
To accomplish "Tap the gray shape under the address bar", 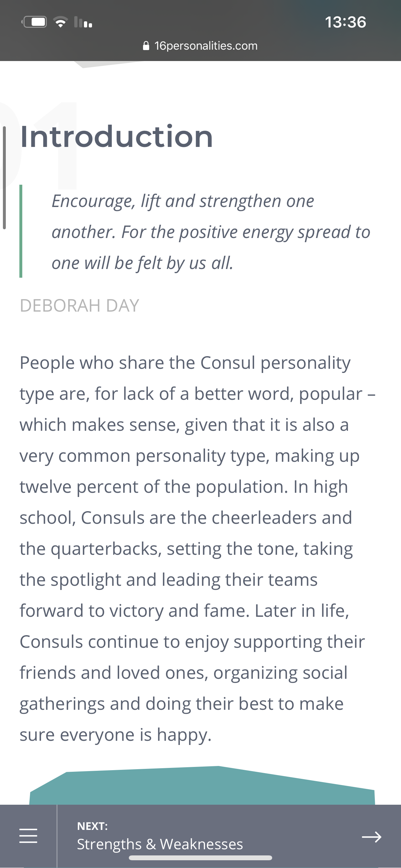I will 108,64.
